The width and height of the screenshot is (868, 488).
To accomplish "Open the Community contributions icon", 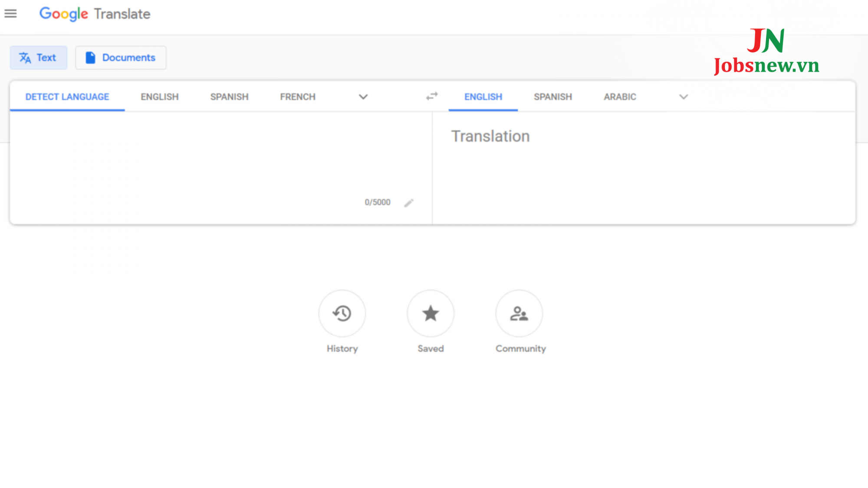I will (519, 313).
